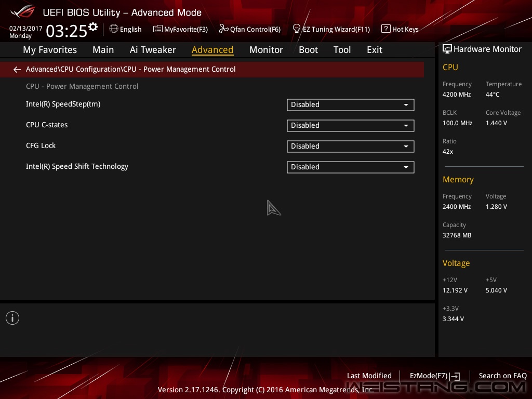Viewport: 532px width, 399px height.
Task: Click the +5V reading 5.040 V
Action: [496, 290]
